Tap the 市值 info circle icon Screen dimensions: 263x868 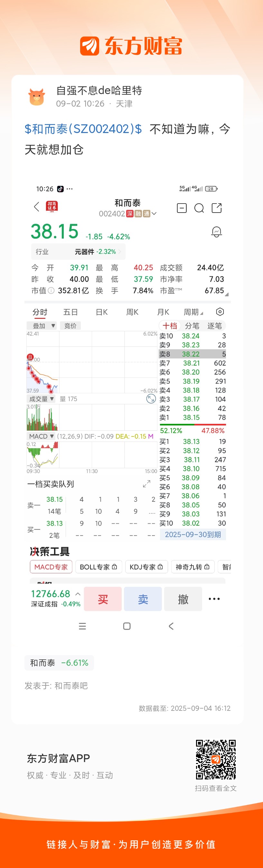point(51,291)
